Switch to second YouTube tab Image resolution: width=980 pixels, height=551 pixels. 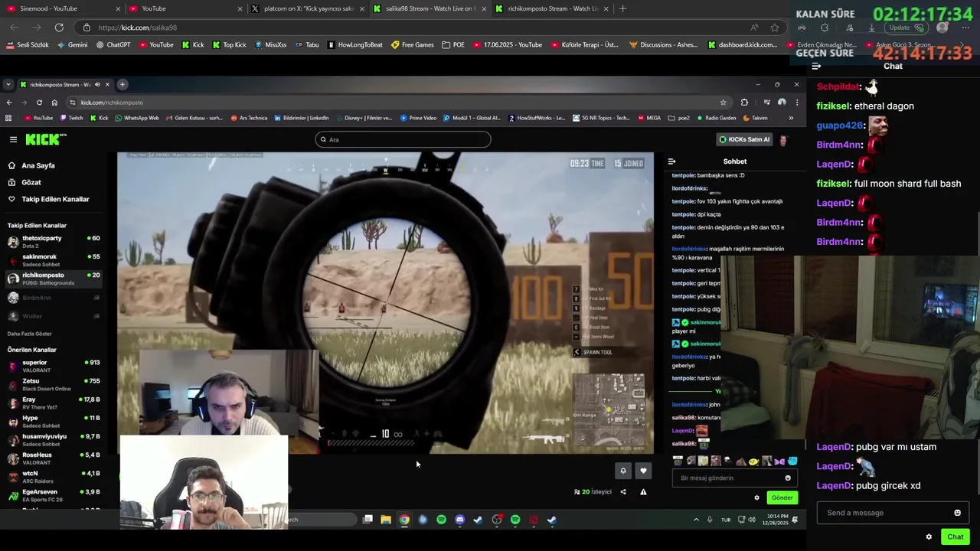[x=184, y=8]
